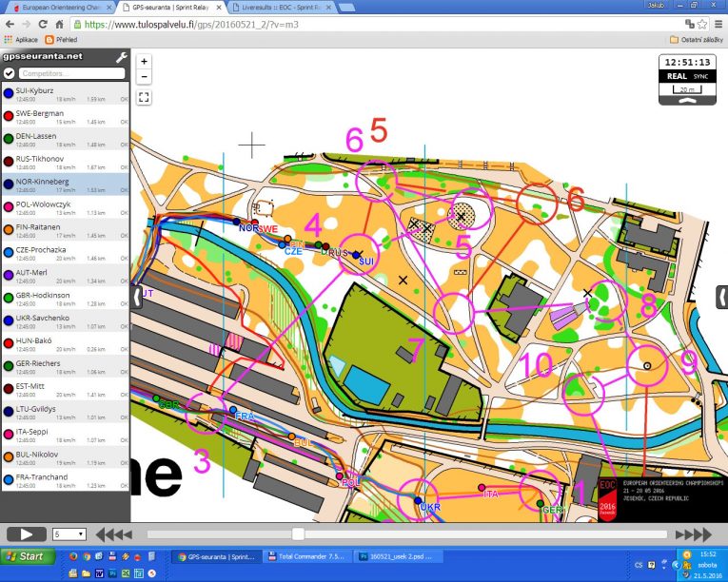
Task: Toggle FIN-Raitanen orange color dot
Action: [x=9, y=230]
